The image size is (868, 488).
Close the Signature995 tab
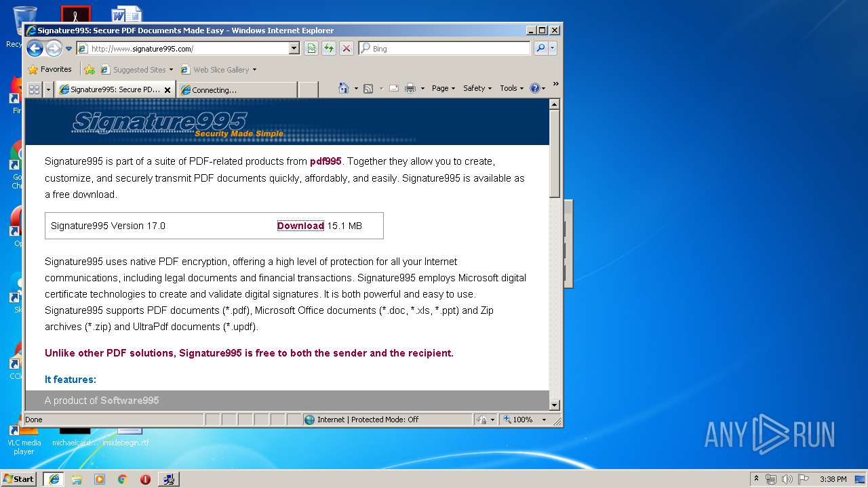click(167, 89)
